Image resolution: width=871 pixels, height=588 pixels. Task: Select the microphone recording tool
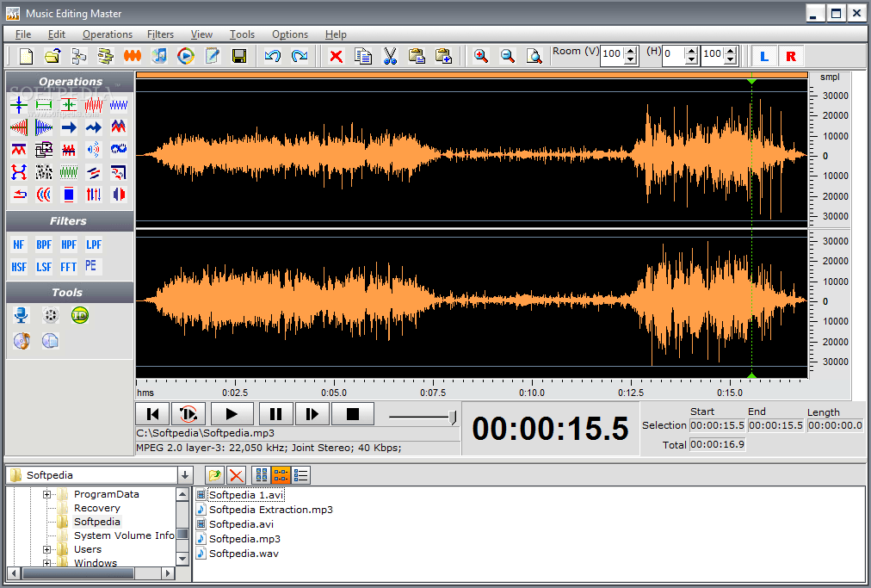coord(20,315)
